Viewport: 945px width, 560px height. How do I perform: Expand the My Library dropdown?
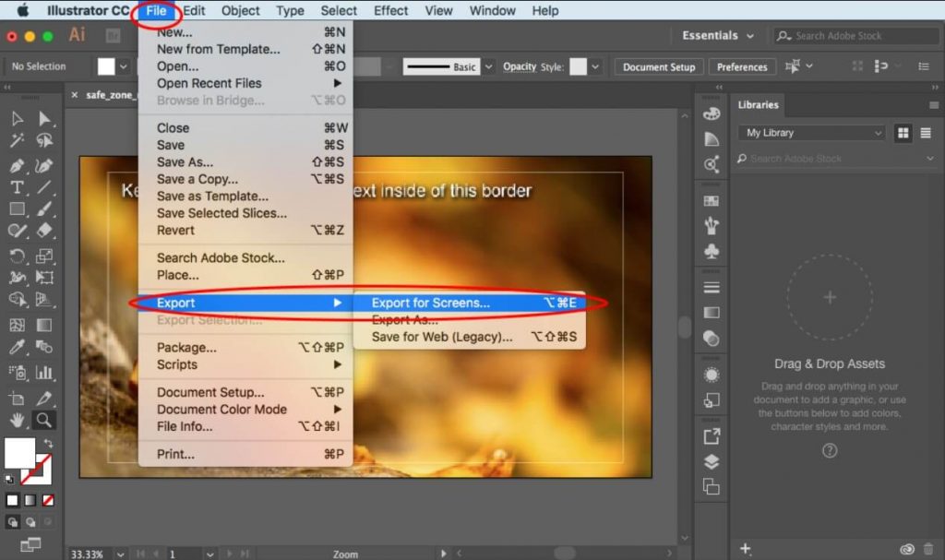(x=810, y=133)
